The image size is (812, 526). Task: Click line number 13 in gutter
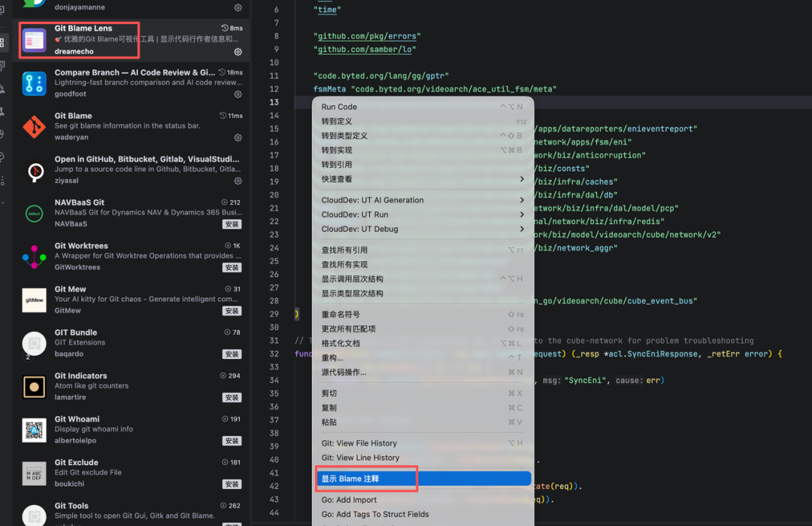[x=274, y=102]
